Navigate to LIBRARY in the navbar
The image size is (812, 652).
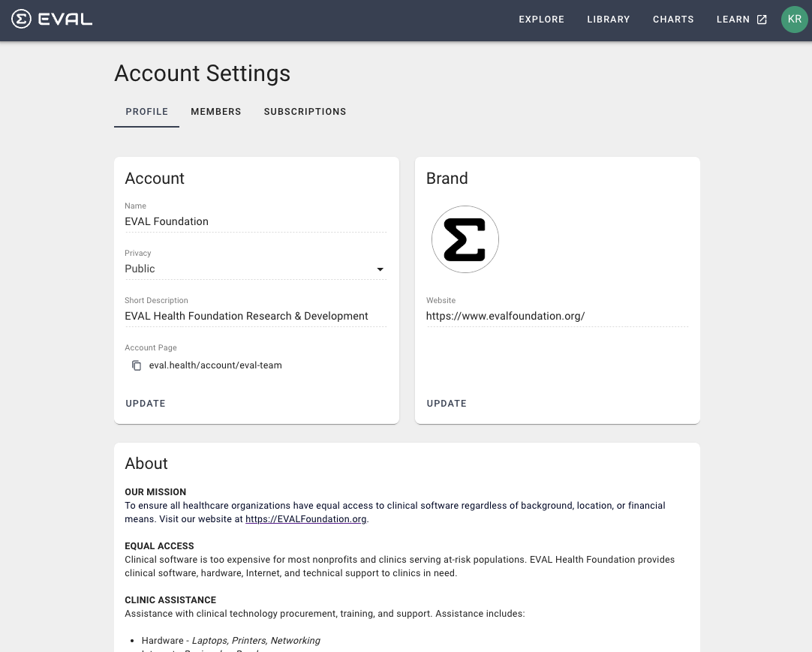pos(609,20)
